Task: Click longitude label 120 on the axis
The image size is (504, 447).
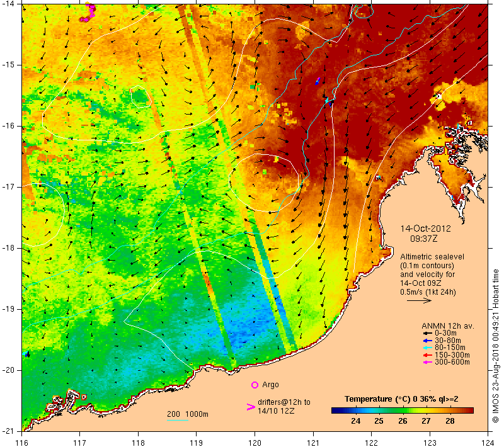Action: (x=255, y=443)
